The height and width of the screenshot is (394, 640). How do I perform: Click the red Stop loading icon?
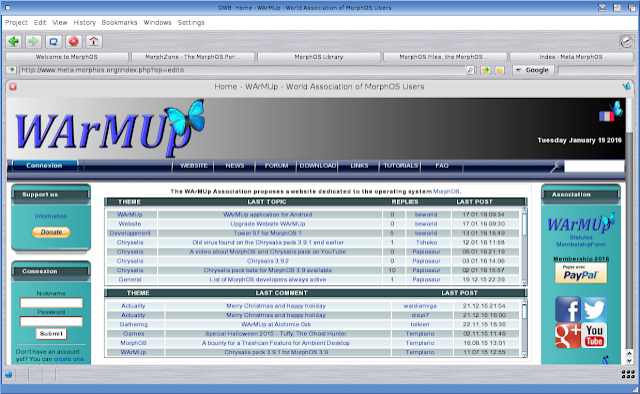pos(73,42)
